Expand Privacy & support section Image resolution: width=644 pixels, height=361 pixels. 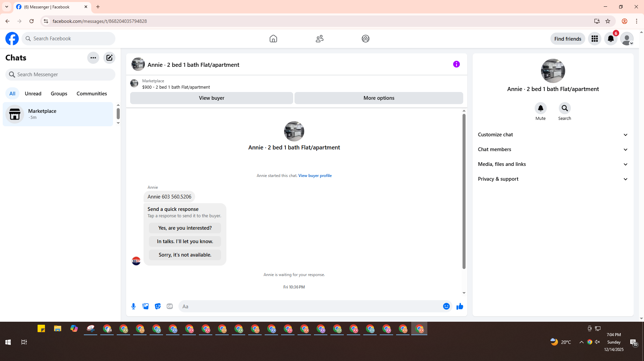553,179
